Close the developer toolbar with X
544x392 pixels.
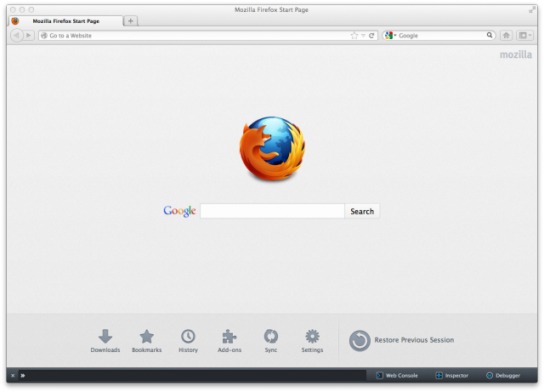(x=13, y=375)
